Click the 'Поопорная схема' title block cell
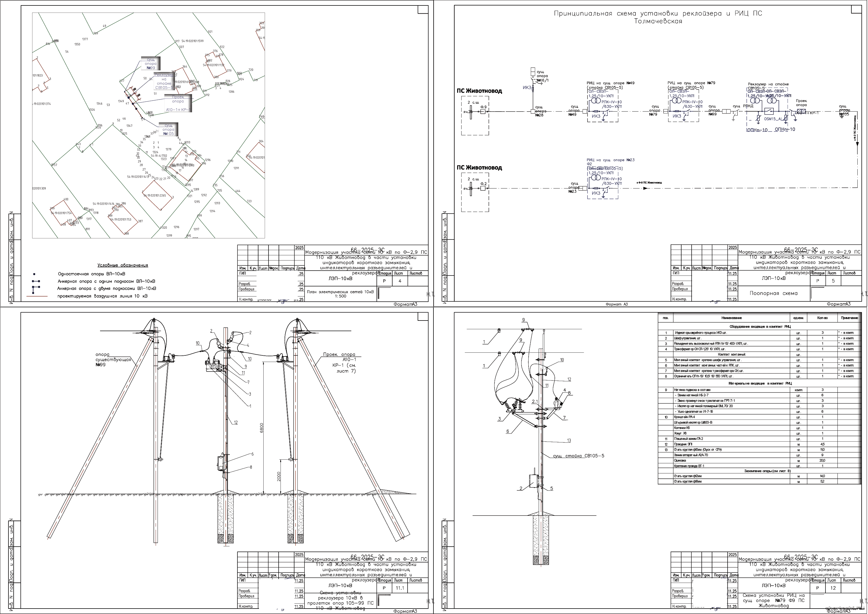Image resolution: width=868 pixels, height=614 pixels. coord(773,293)
